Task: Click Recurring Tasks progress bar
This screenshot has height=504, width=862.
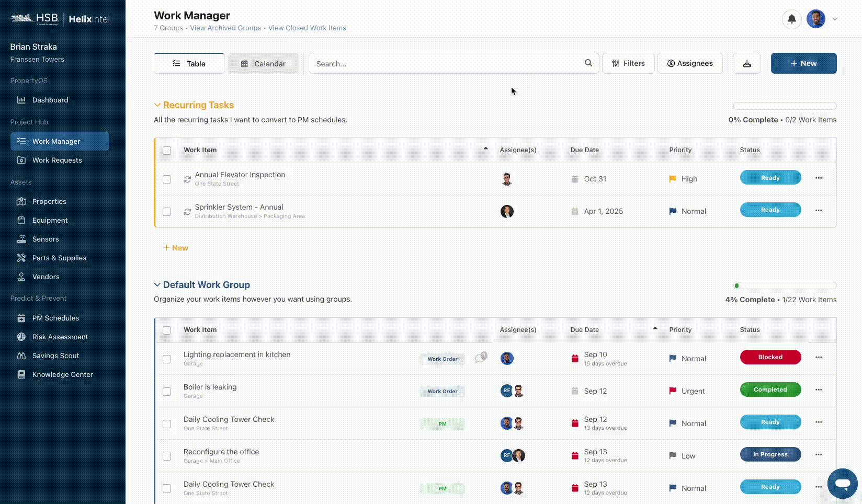Action: pos(785,106)
